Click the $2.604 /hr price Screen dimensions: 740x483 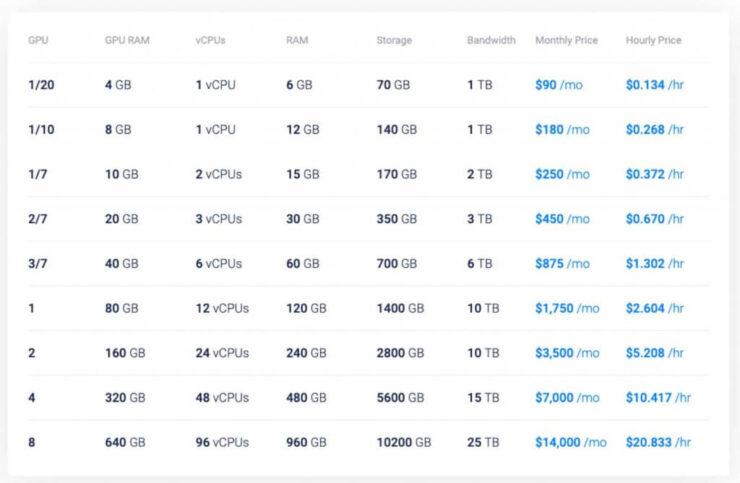[655, 308]
